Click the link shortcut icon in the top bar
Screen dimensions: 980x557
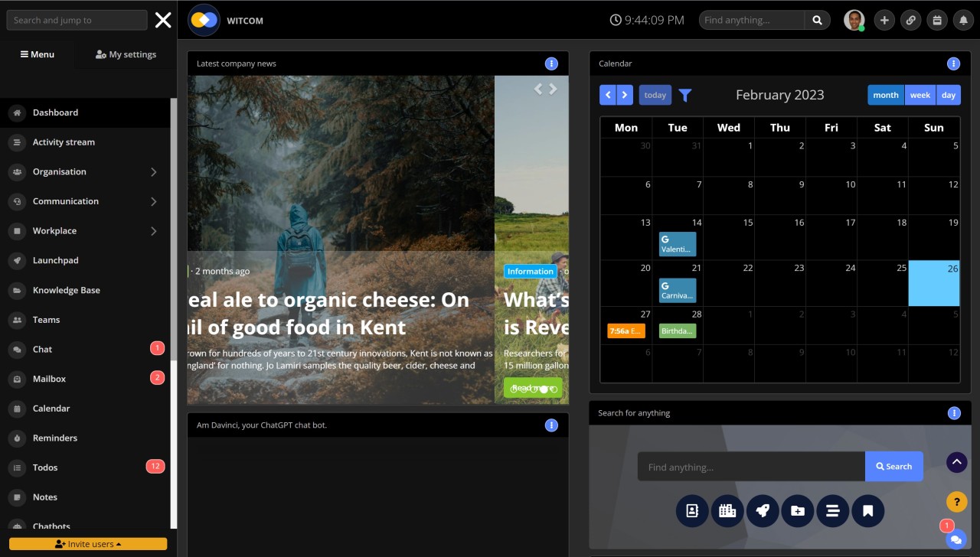(x=910, y=20)
